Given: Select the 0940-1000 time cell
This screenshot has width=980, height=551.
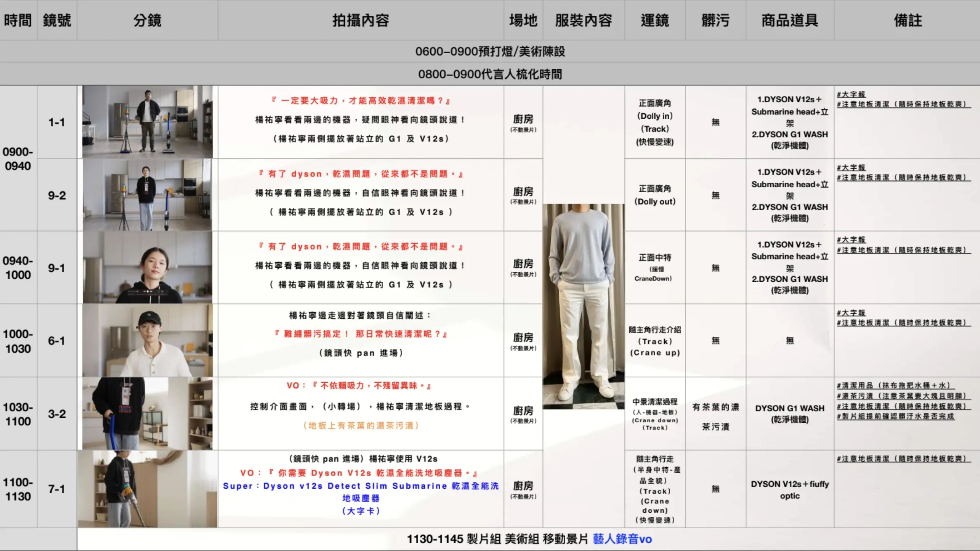Looking at the screenshot, I should tap(18, 268).
